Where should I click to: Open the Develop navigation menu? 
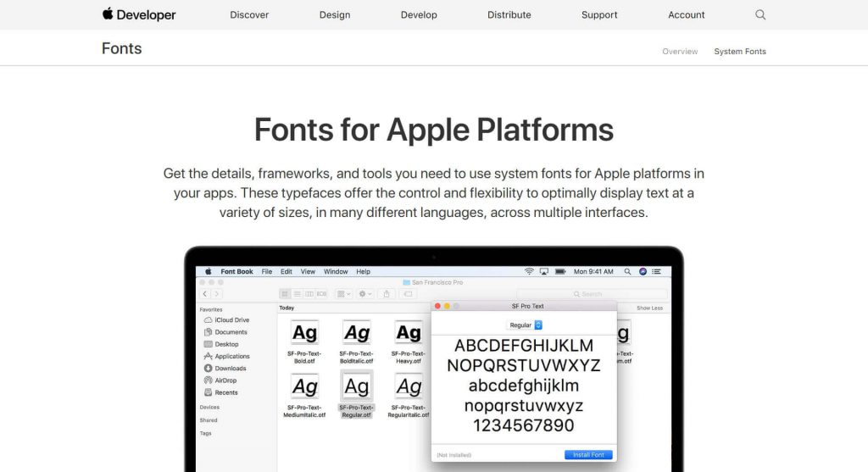click(x=419, y=14)
